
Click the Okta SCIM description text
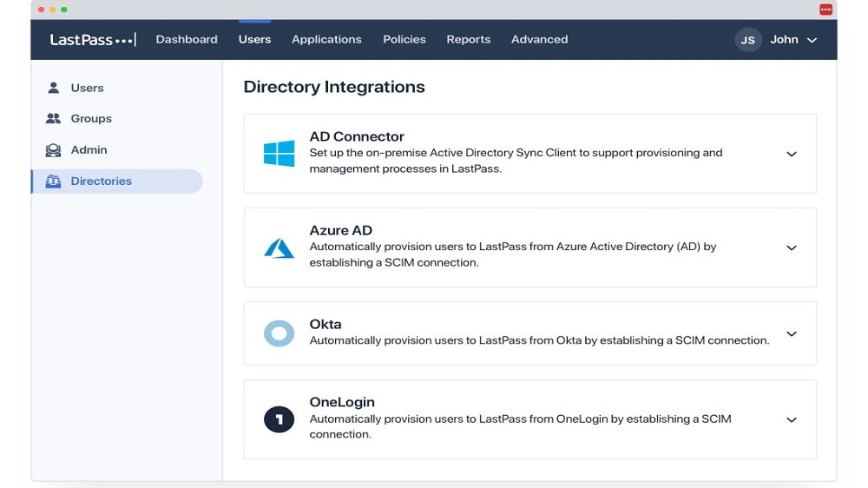click(539, 340)
